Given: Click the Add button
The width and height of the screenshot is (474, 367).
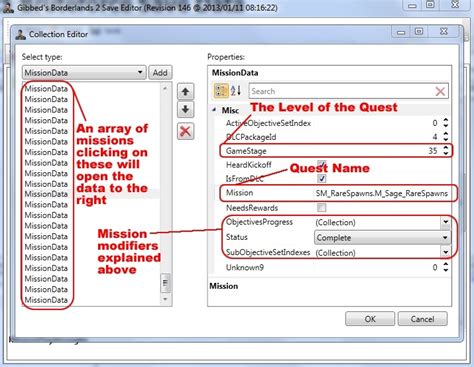Looking at the screenshot, I should tap(160, 72).
